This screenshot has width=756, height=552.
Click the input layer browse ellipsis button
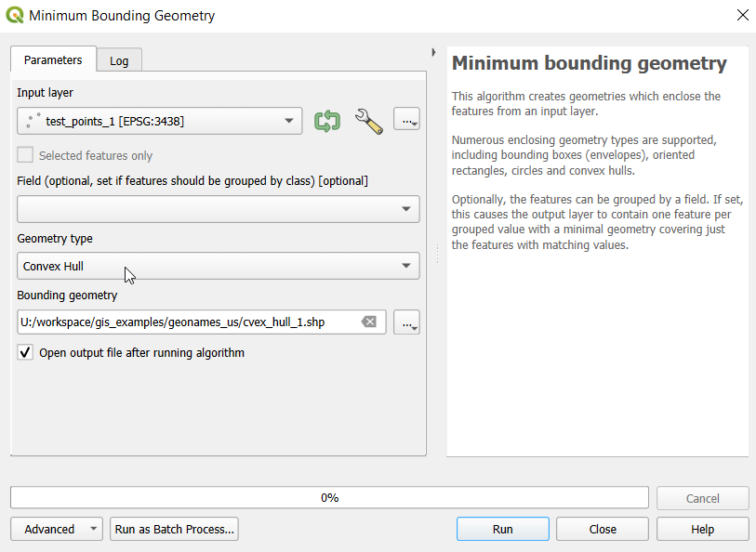406,121
